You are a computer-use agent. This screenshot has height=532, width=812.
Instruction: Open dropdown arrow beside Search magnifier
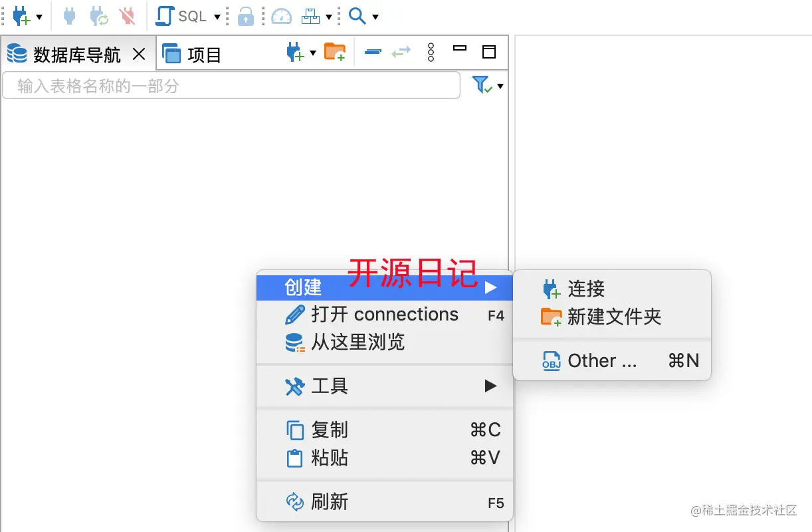[x=375, y=17]
